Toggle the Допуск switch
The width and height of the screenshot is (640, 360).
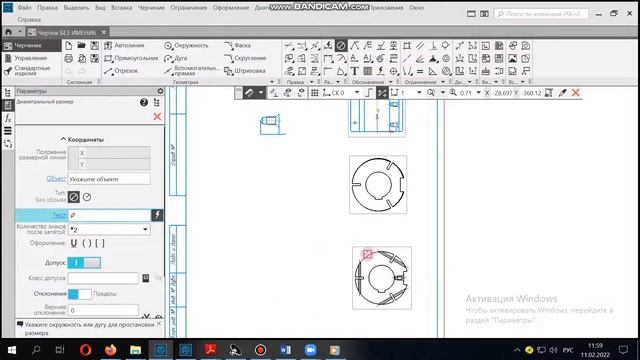click(84, 263)
